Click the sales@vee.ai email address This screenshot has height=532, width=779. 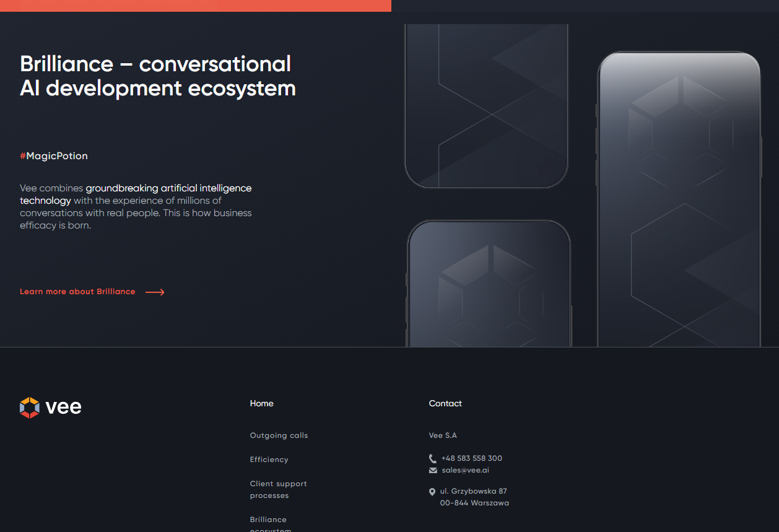(465, 470)
